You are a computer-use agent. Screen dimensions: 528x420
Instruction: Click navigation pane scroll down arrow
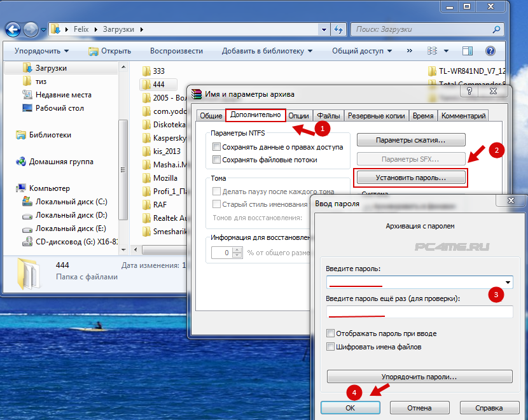(x=123, y=249)
